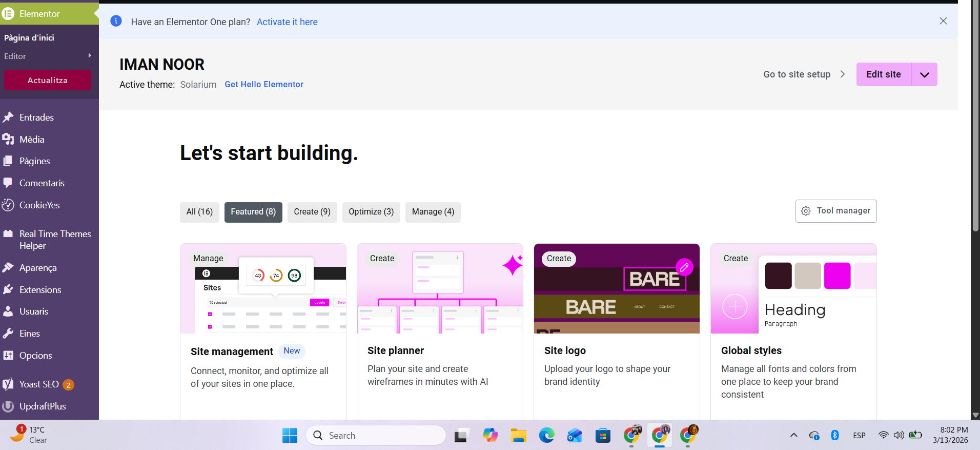
Task: Click the Wi-Fi network tray icon
Action: click(883, 435)
